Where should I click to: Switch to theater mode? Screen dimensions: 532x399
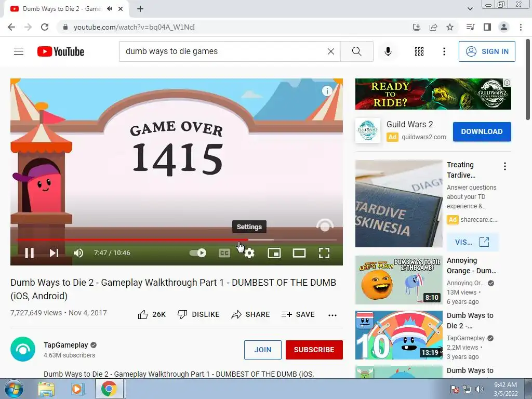coord(299,253)
